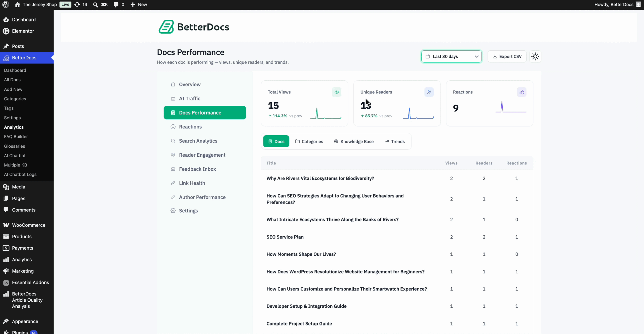The height and width of the screenshot is (334, 644).
Task: Open analytics Settings with gear icon
Action: coord(205,211)
